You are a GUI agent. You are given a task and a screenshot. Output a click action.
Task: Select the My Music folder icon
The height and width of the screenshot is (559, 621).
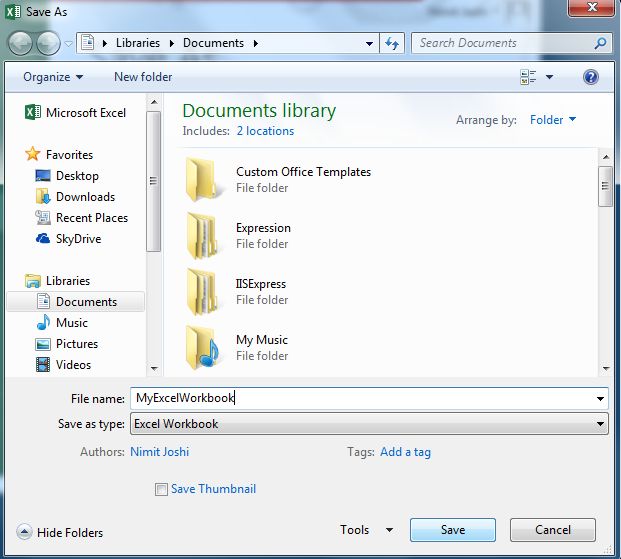pos(202,347)
